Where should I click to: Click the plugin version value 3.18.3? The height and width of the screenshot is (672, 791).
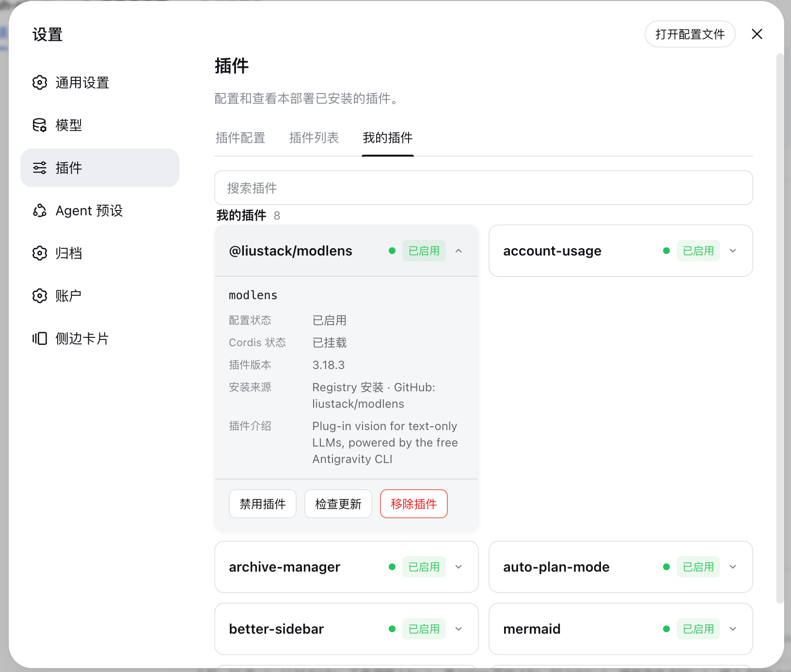pyautogui.click(x=329, y=365)
